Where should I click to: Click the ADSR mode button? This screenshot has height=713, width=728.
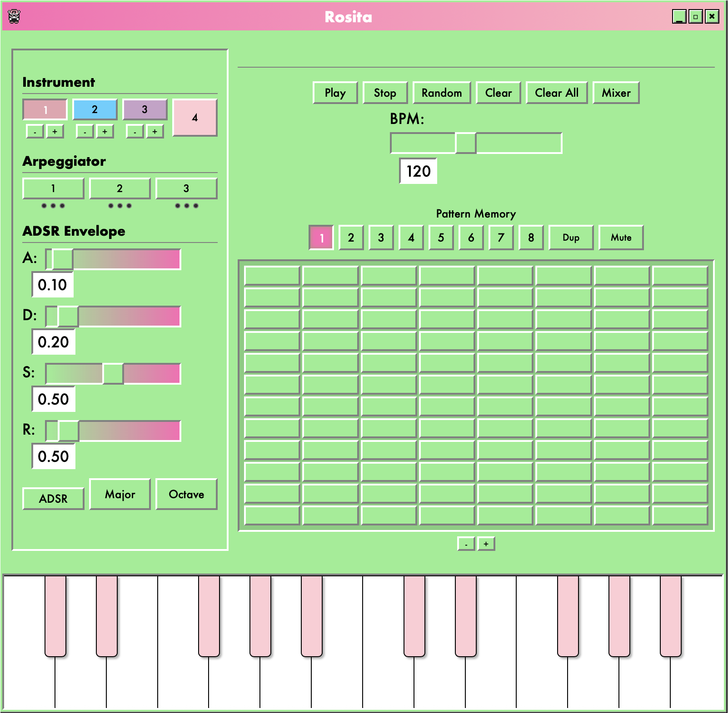[x=53, y=499]
